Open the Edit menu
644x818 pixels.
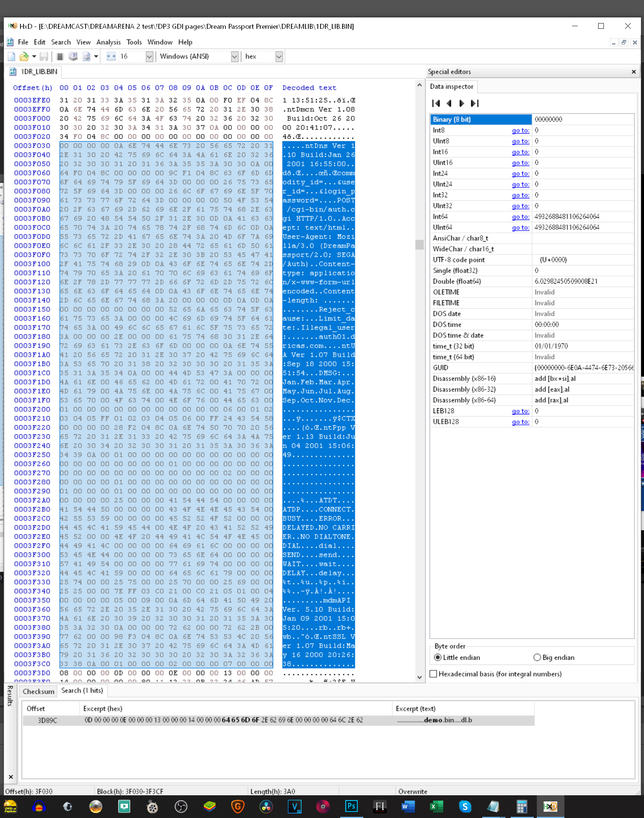(39, 42)
